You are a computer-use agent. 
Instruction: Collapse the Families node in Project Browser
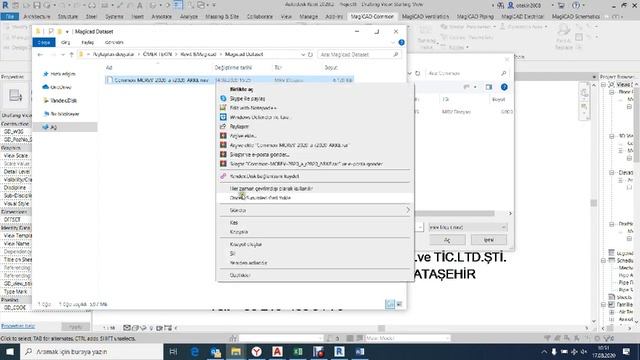pyautogui.click(x=604, y=304)
